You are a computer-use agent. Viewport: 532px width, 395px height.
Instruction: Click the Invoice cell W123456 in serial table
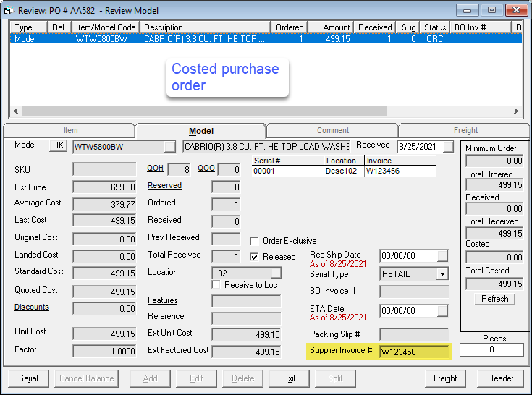pos(400,171)
